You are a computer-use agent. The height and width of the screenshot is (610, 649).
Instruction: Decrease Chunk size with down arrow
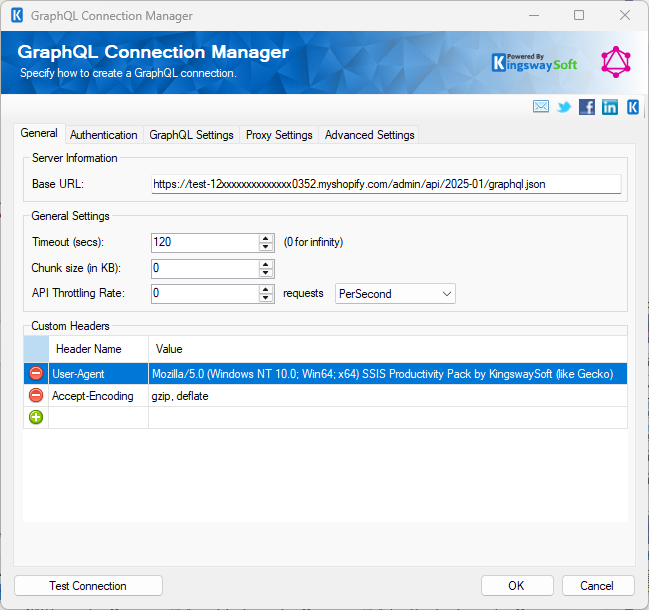click(266, 273)
